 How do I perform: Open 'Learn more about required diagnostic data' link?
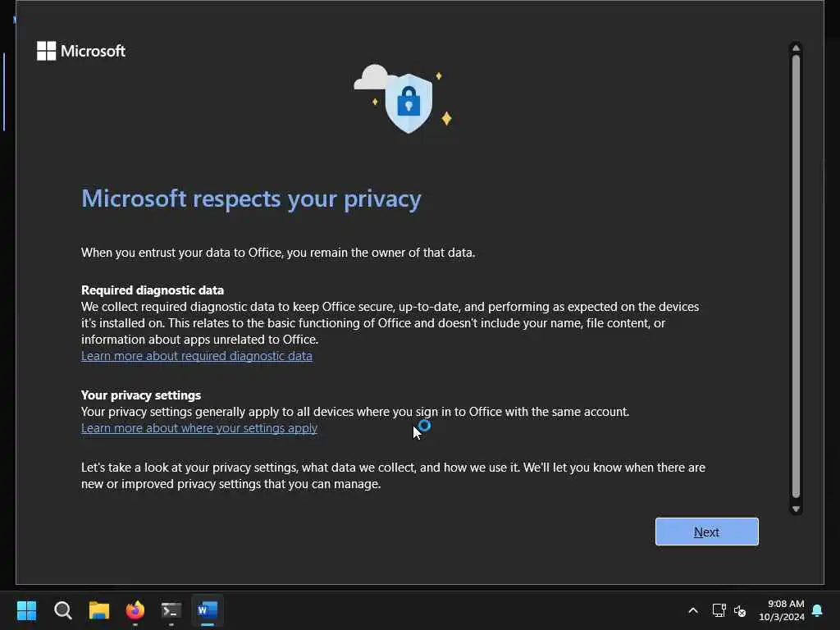196,356
